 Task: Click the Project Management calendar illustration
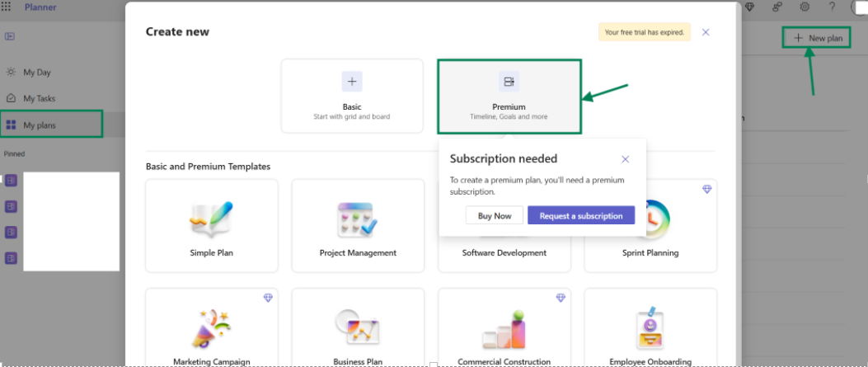click(x=358, y=219)
